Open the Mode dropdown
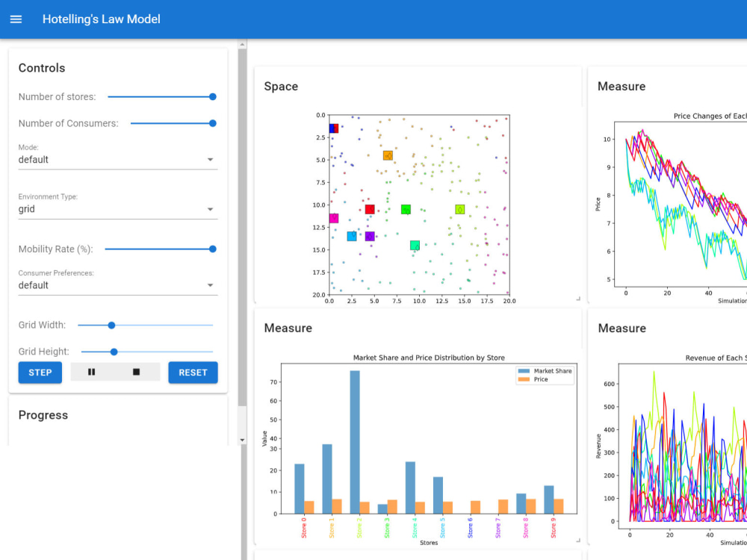 pyautogui.click(x=118, y=160)
